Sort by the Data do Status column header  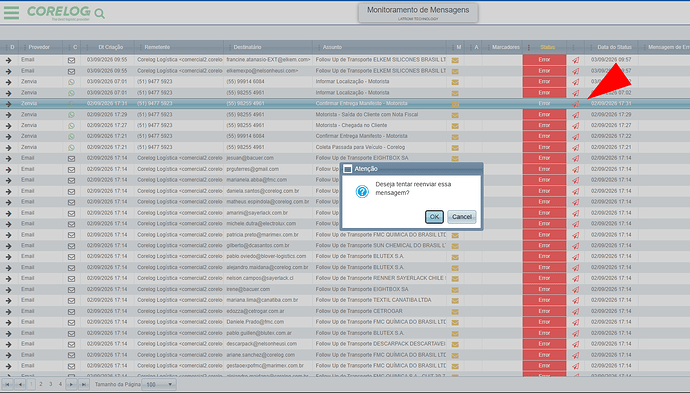614,47
